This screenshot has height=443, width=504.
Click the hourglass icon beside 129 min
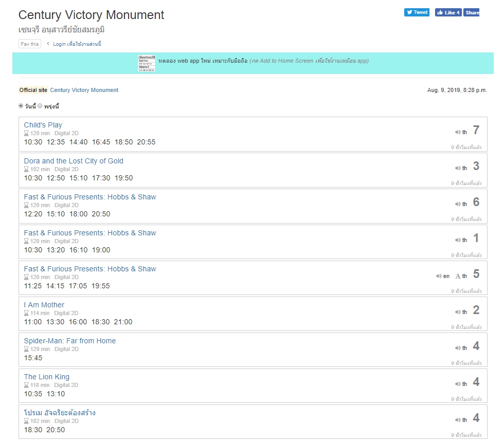[x=26, y=349]
